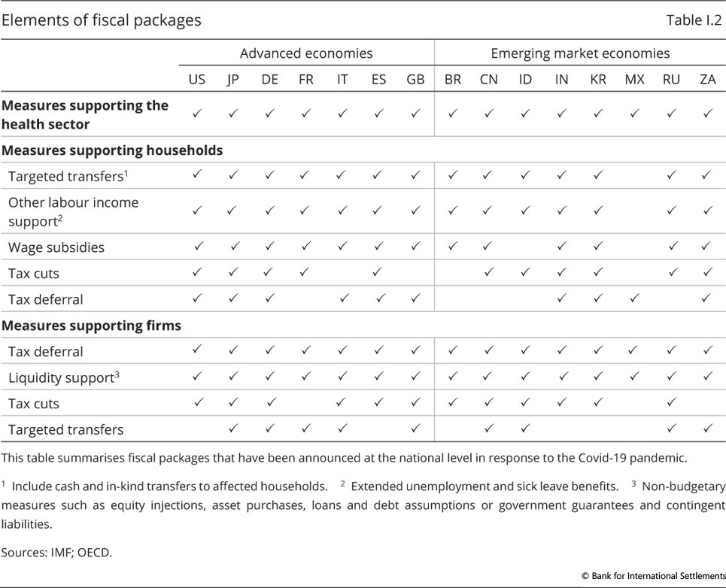The width and height of the screenshot is (726, 588).
Task: Select the household Tax deferral checkmark for MX
Action: (x=635, y=299)
